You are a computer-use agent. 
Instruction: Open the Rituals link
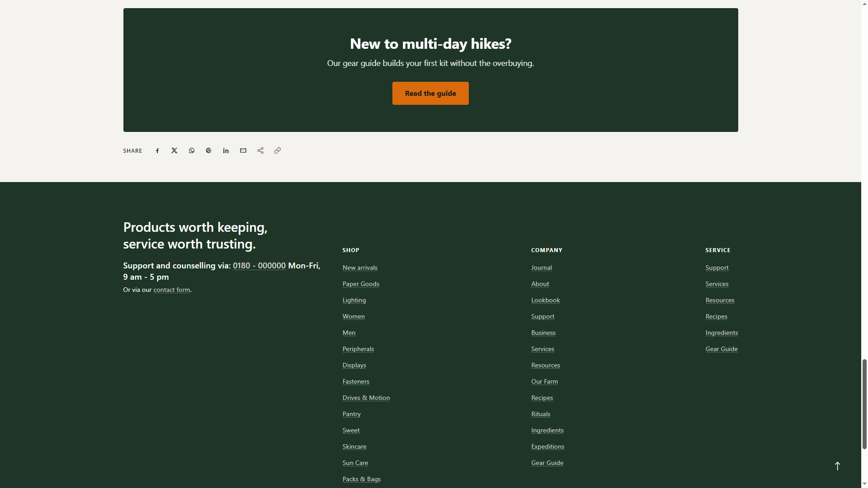(x=541, y=414)
